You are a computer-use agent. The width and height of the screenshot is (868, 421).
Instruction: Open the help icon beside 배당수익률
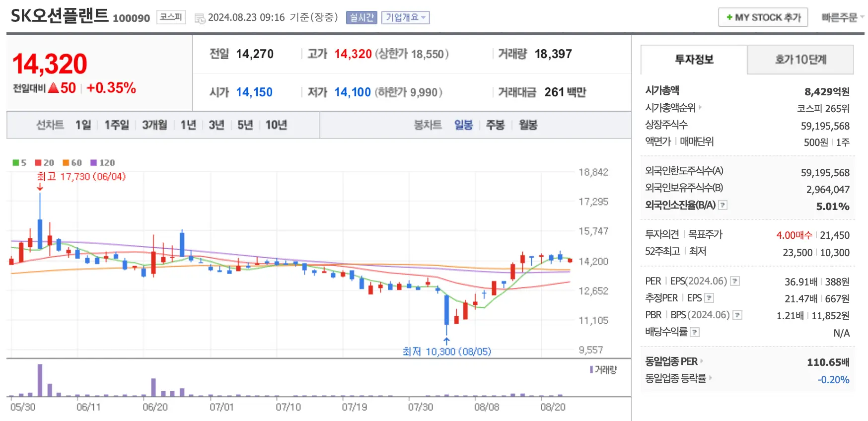(695, 332)
